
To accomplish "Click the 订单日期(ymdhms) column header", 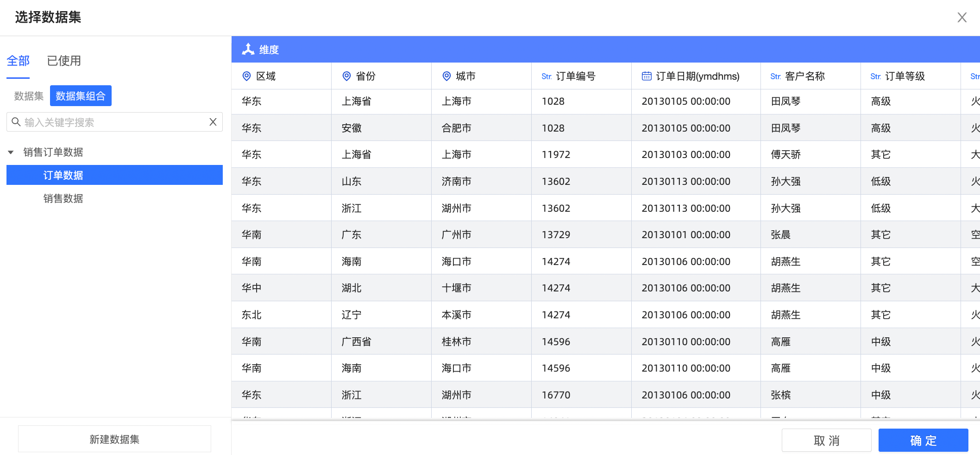I will (696, 76).
